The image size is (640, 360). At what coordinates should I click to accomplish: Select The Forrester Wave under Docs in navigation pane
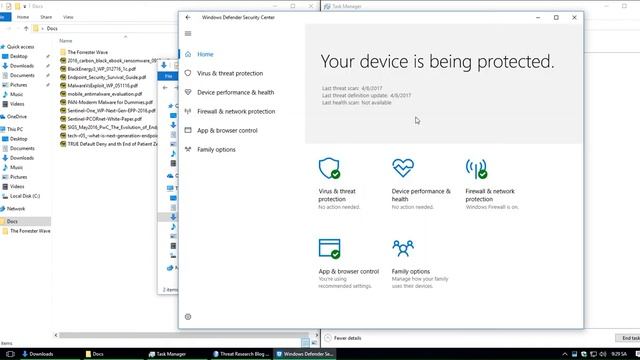tap(30, 231)
